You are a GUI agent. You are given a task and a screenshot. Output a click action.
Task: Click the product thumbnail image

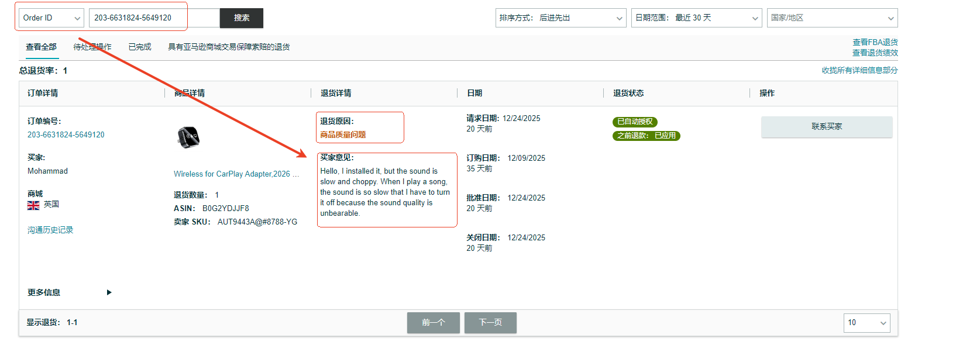point(188,137)
